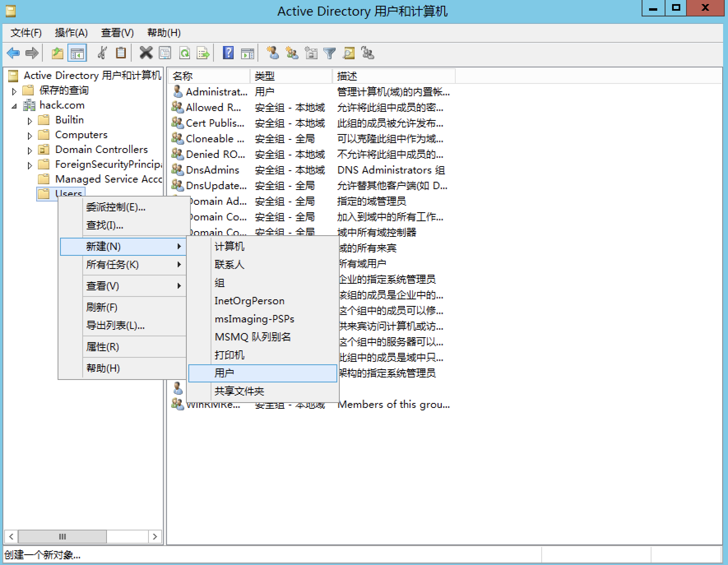The width and height of the screenshot is (728, 565).
Task: Click the tree pane horizontal scrollbar right arrow
Action: [155, 536]
